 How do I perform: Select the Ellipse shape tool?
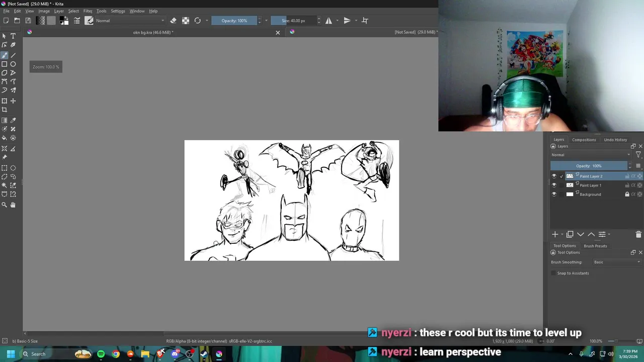(13, 64)
